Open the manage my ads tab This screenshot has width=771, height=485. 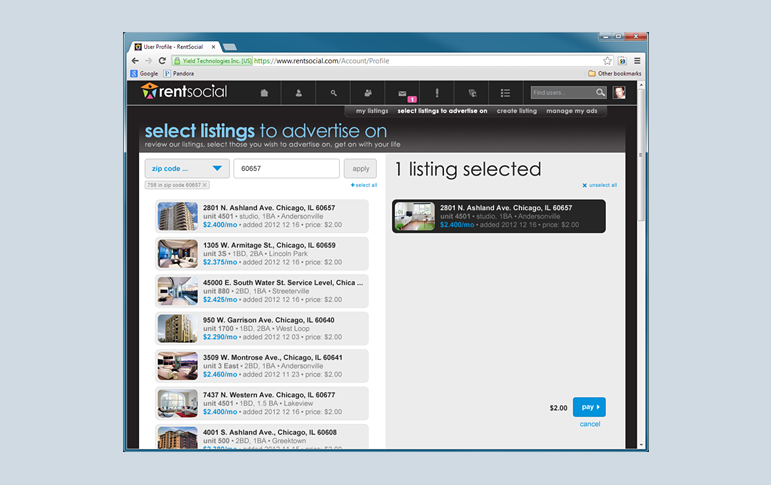[572, 111]
